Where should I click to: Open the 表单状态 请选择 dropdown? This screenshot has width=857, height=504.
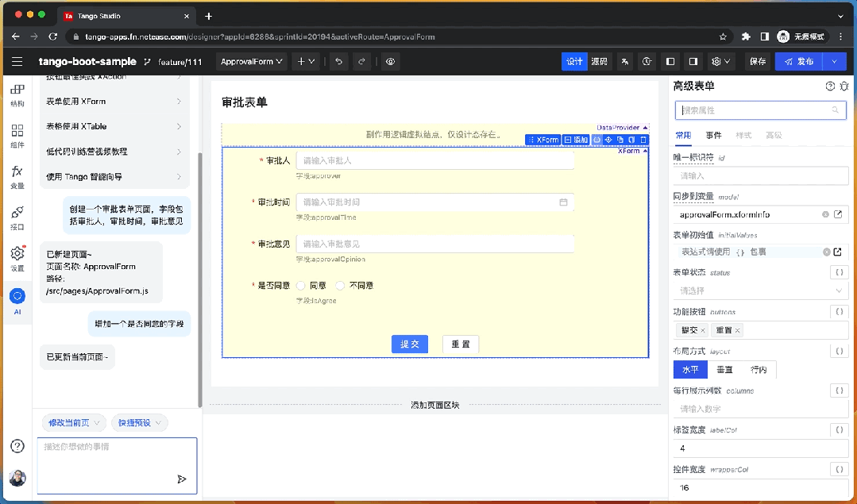point(760,290)
